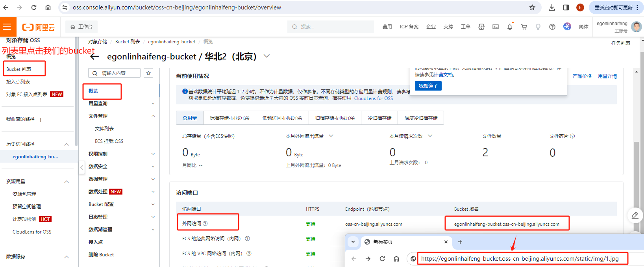
Task: Launch Cloud Shell terminal icon
Action: click(x=496, y=27)
